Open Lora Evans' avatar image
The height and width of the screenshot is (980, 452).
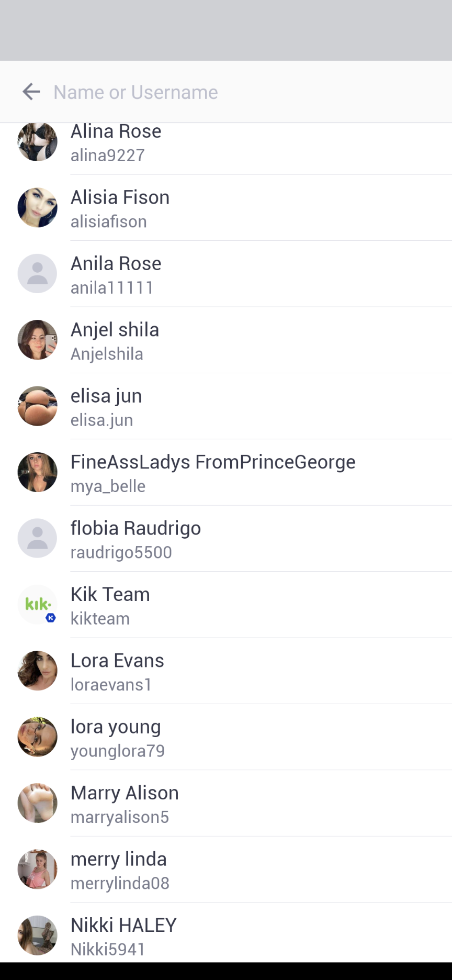pyautogui.click(x=37, y=671)
